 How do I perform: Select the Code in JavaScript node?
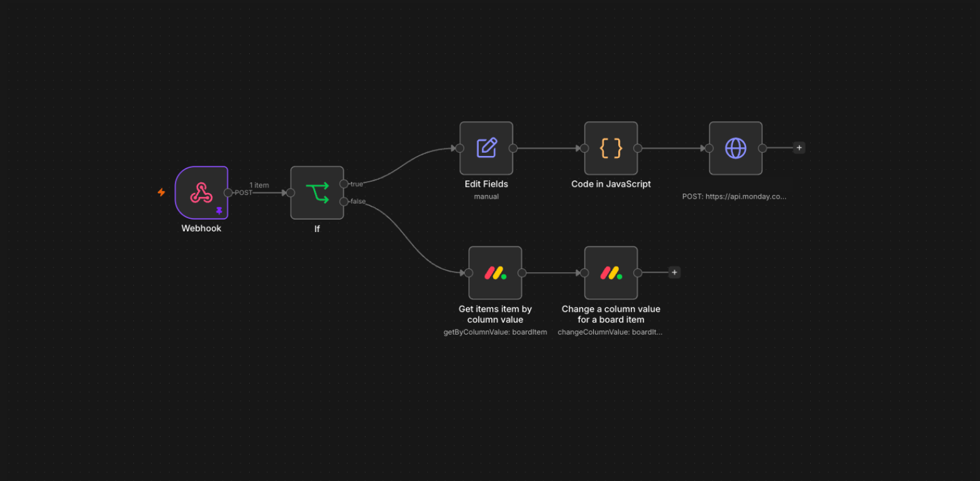pos(611,148)
